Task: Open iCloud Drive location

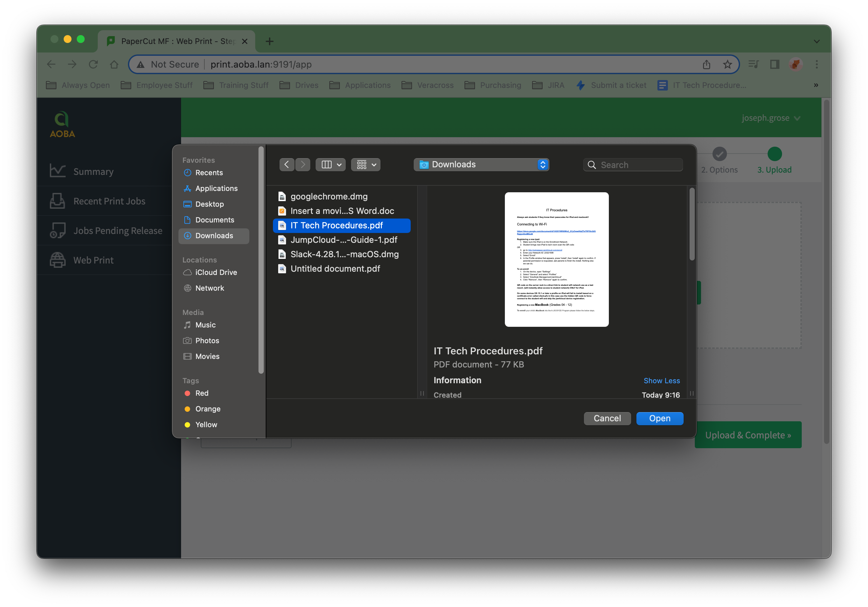Action: (216, 272)
